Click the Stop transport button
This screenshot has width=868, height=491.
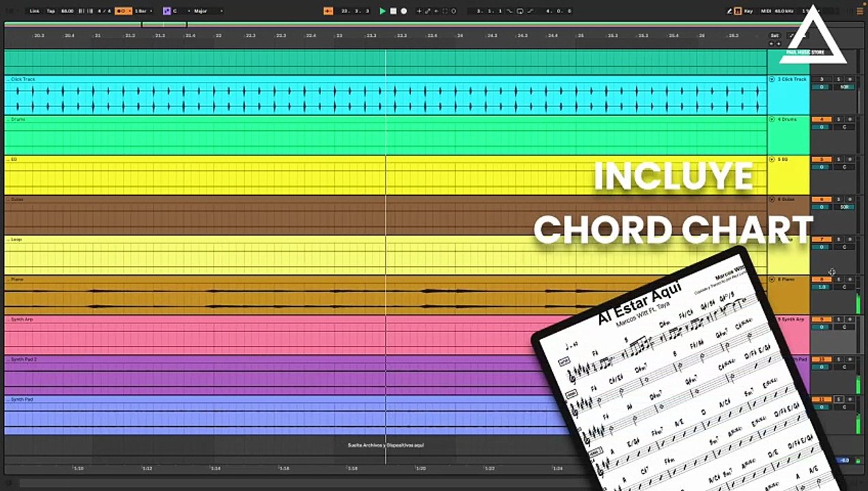coord(393,11)
